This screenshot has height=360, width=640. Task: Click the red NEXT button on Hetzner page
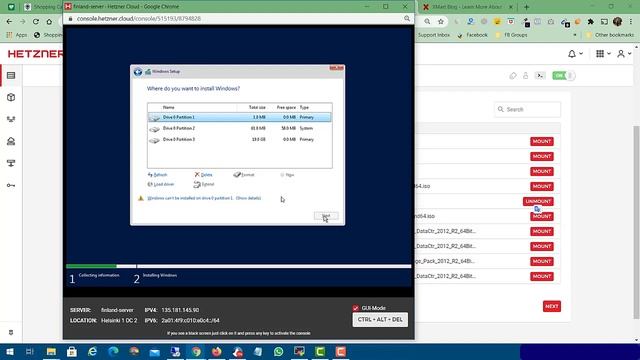coord(552,306)
